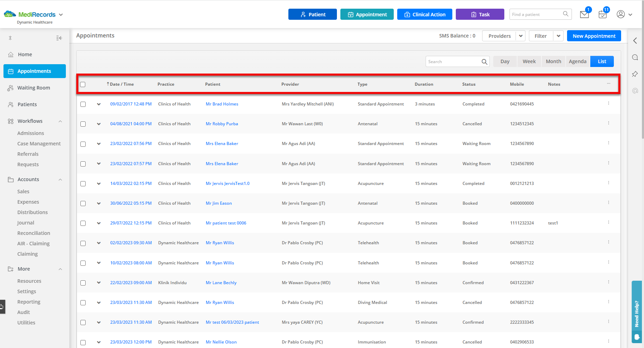Switch to Week view
This screenshot has width=644, height=348.
point(529,61)
